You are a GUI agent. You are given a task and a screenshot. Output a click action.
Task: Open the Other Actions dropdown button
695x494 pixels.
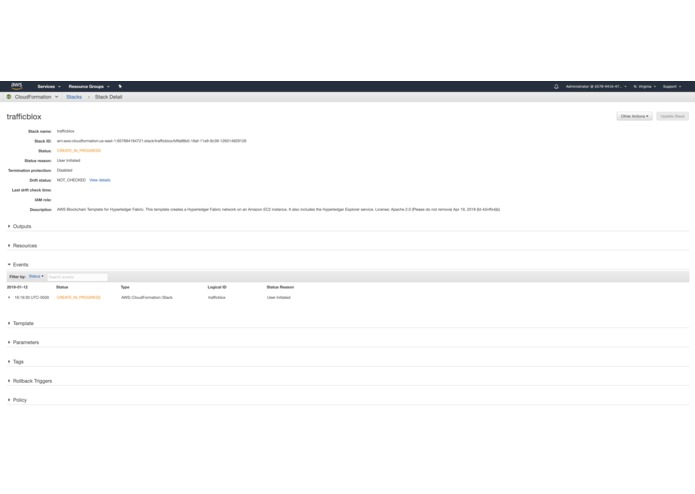pyautogui.click(x=634, y=116)
